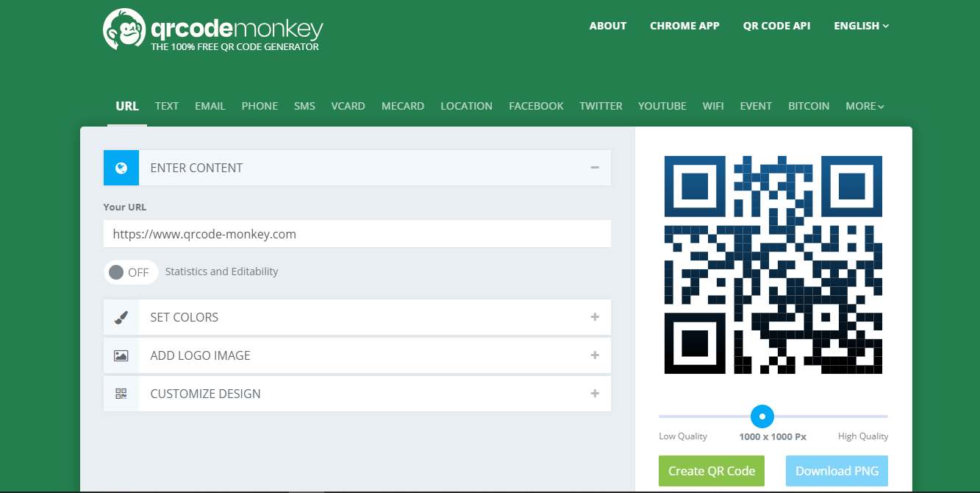
Task: Open the About page link
Action: coord(608,26)
